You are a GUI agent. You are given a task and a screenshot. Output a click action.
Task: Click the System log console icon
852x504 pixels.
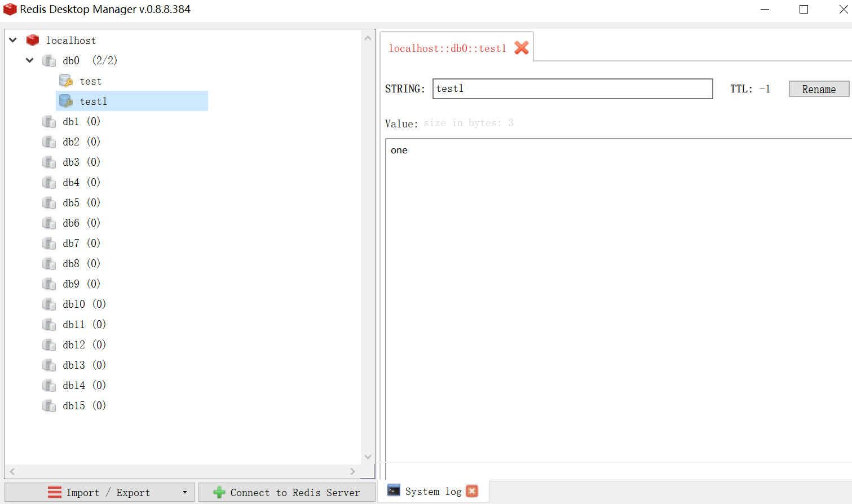394,490
